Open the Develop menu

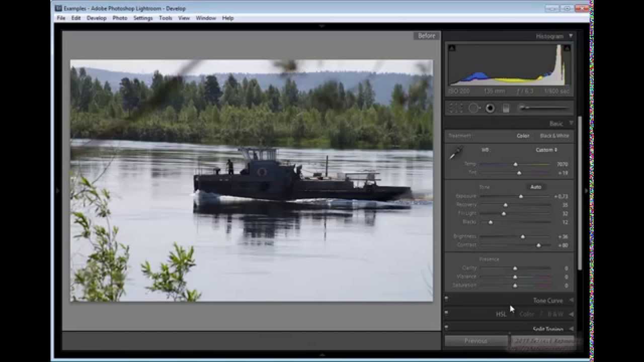pyautogui.click(x=97, y=18)
